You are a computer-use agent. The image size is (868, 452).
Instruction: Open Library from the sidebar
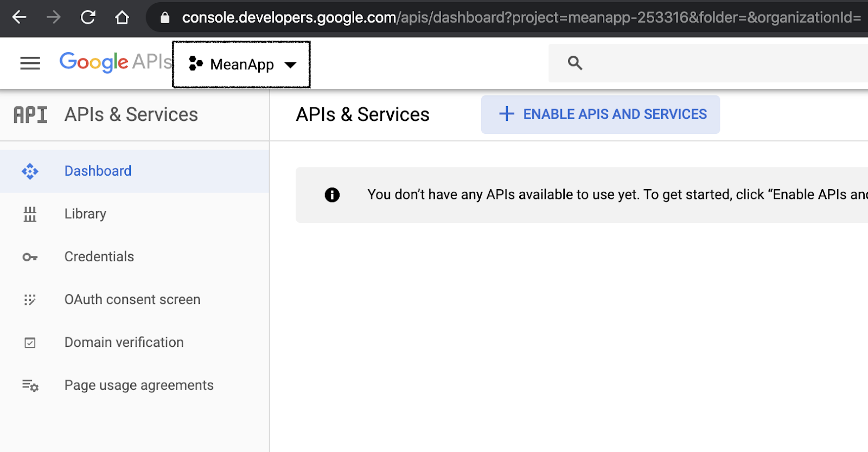coord(85,214)
